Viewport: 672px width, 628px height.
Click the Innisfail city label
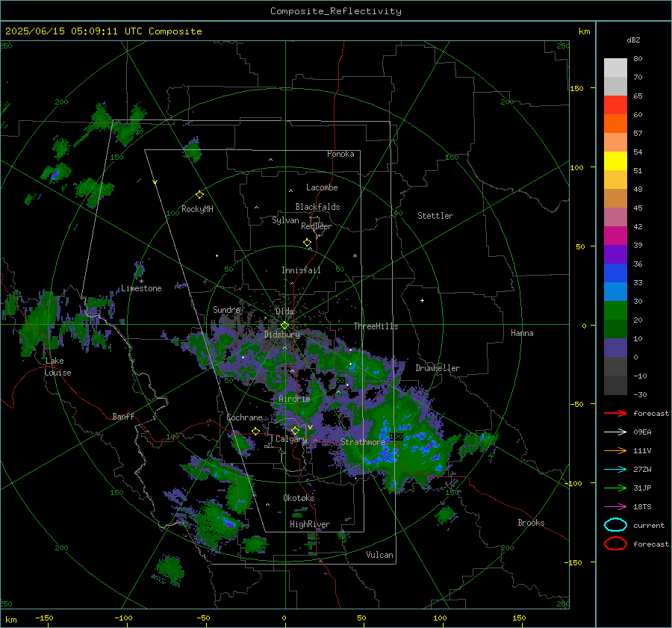301,270
